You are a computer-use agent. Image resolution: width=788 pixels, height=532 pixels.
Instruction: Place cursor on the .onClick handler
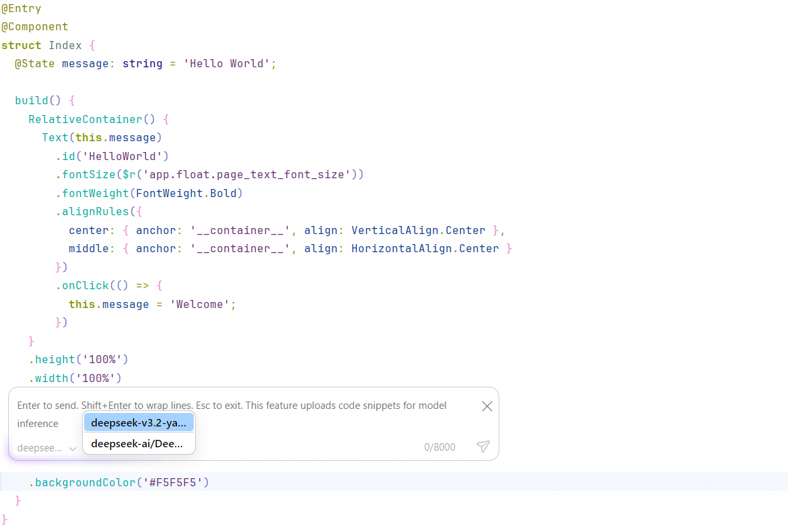85,286
